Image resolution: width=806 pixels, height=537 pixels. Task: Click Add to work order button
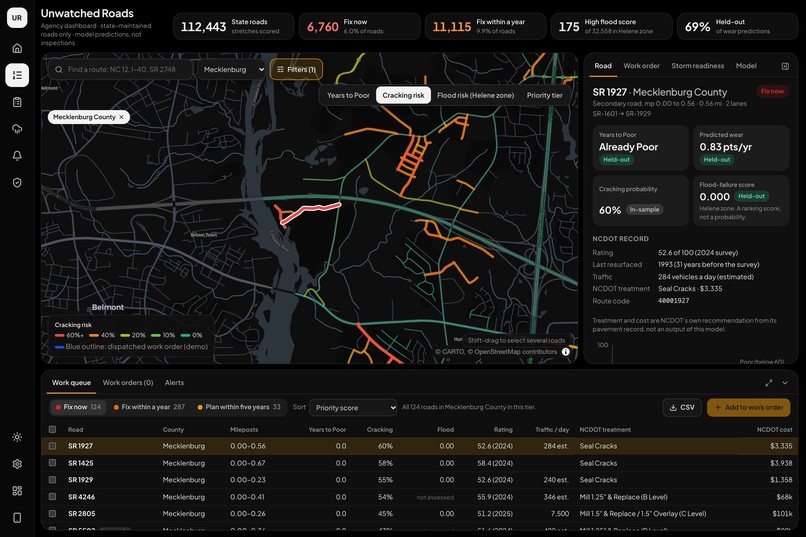[x=749, y=408]
